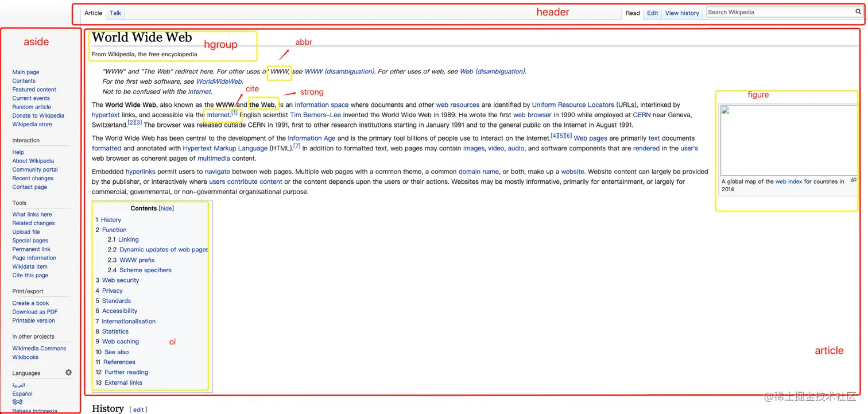Open the View history tab
Viewport: 868px width, 414px height.
[x=682, y=13]
